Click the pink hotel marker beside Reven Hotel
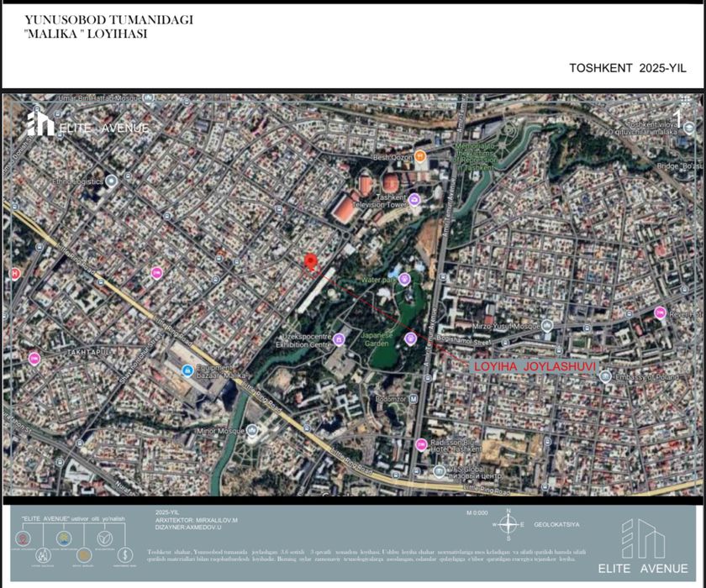706x588 pixels. [660, 312]
